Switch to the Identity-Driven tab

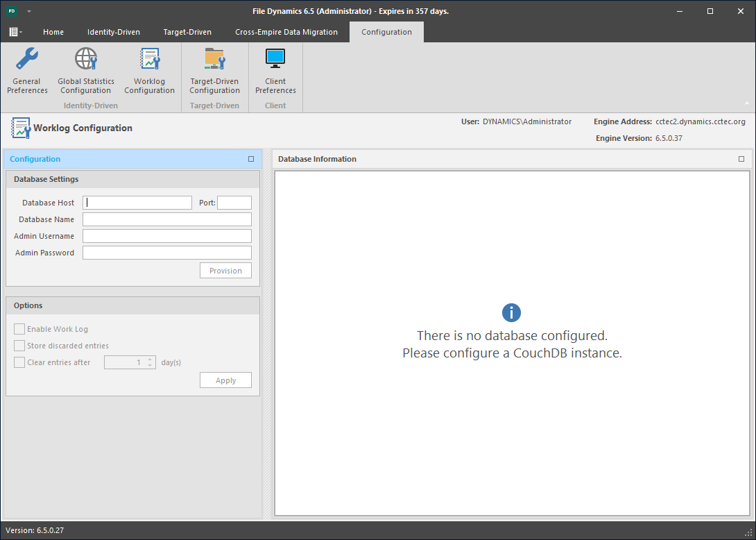click(113, 32)
